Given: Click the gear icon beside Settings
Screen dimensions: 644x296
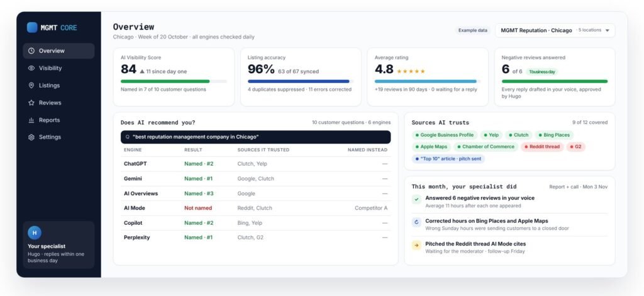Looking at the screenshot, I should pyautogui.click(x=31, y=137).
